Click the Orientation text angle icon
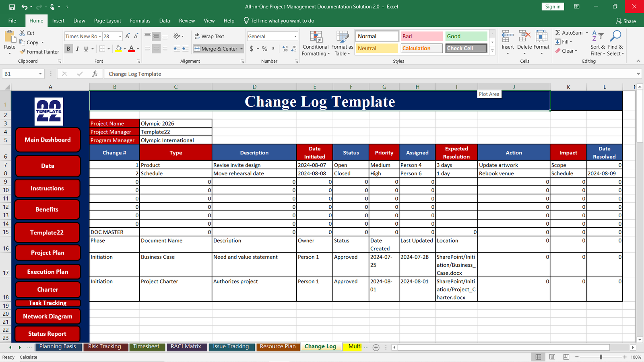 tap(177, 36)
